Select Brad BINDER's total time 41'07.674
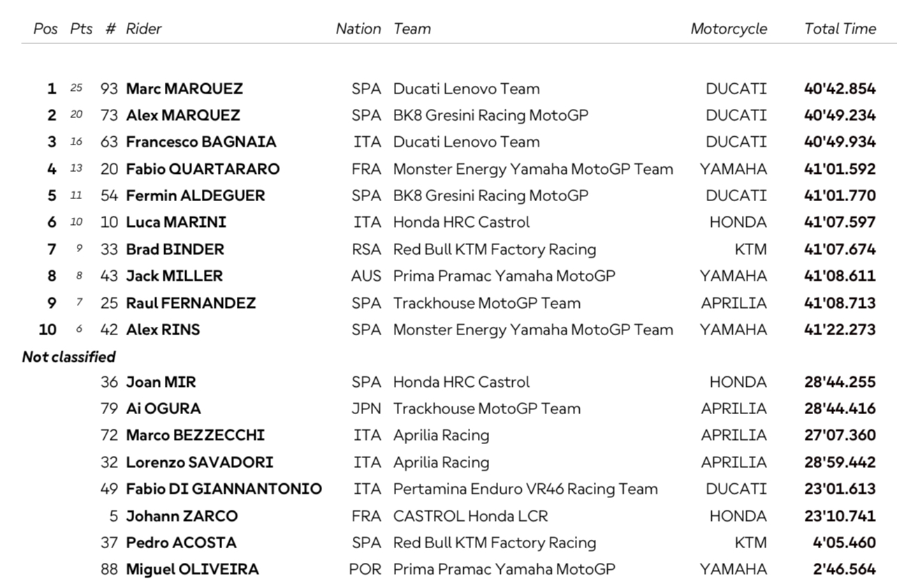This screenshot has width=897, height=588. tap(840, 249)
